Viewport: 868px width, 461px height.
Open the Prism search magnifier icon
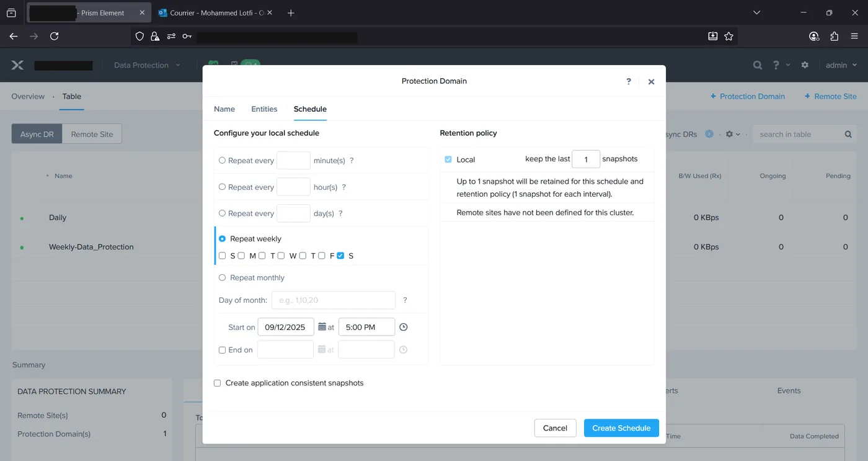(758, 65)
